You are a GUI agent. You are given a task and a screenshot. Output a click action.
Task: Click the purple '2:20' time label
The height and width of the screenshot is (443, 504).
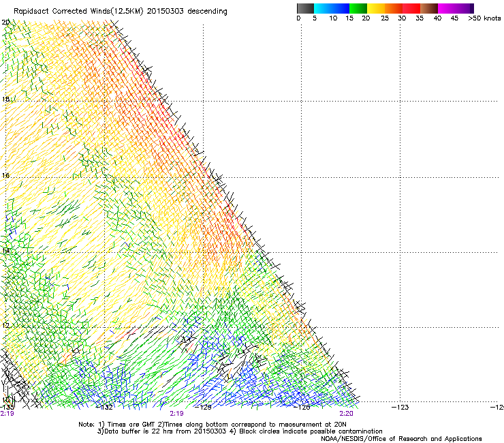click(x=346, y=414)
